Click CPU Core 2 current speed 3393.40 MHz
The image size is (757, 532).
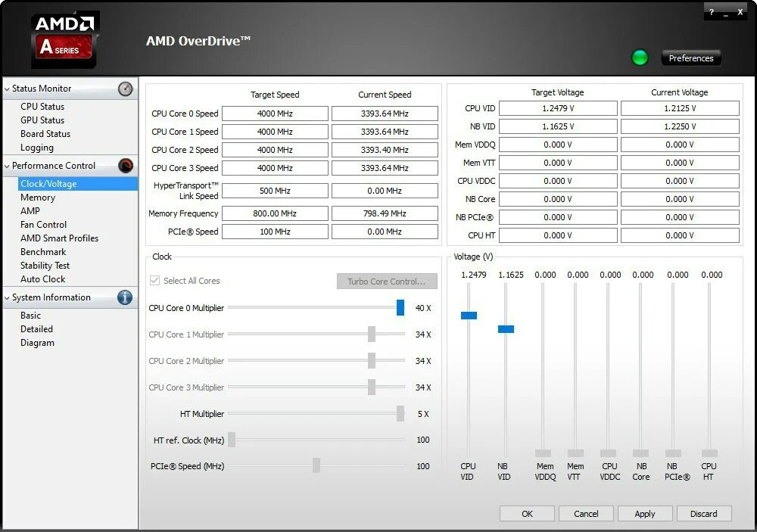(385, 150)
